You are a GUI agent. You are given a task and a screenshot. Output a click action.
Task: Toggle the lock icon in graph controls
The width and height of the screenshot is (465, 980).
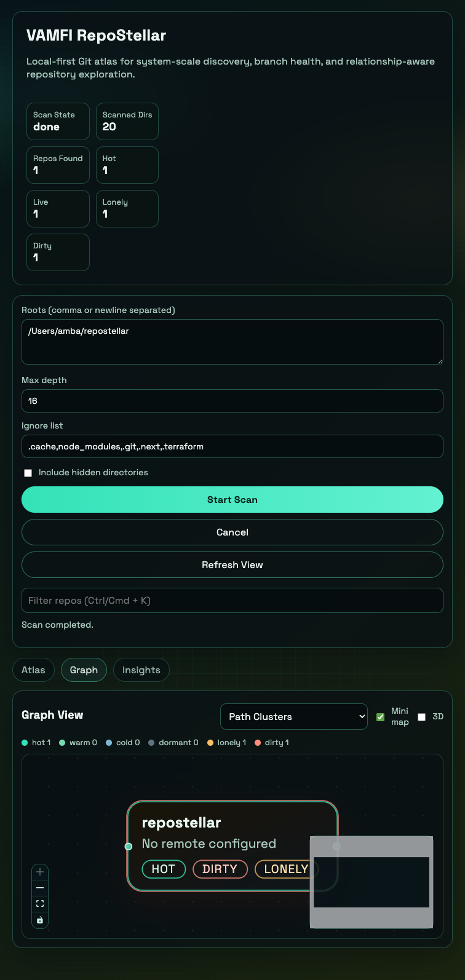click(40, 920)
